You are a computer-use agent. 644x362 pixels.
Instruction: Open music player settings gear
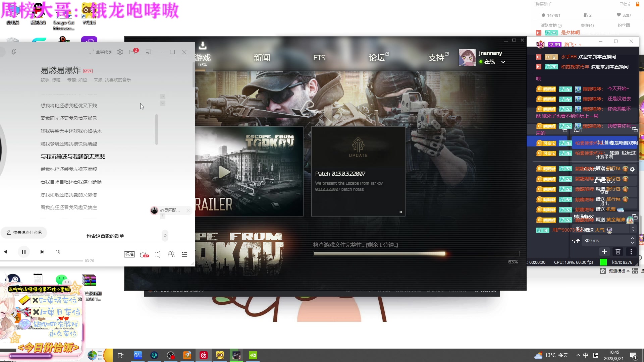click(120, 52)
